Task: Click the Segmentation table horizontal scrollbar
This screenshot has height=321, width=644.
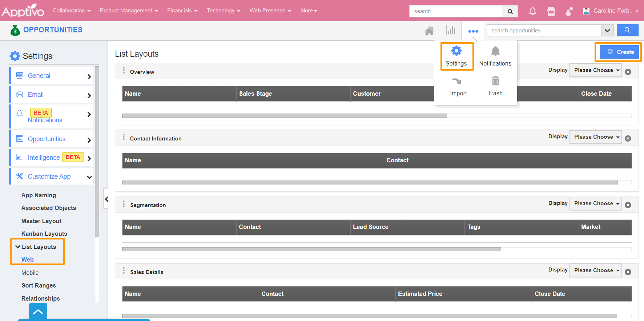Action: click(311, 249)
